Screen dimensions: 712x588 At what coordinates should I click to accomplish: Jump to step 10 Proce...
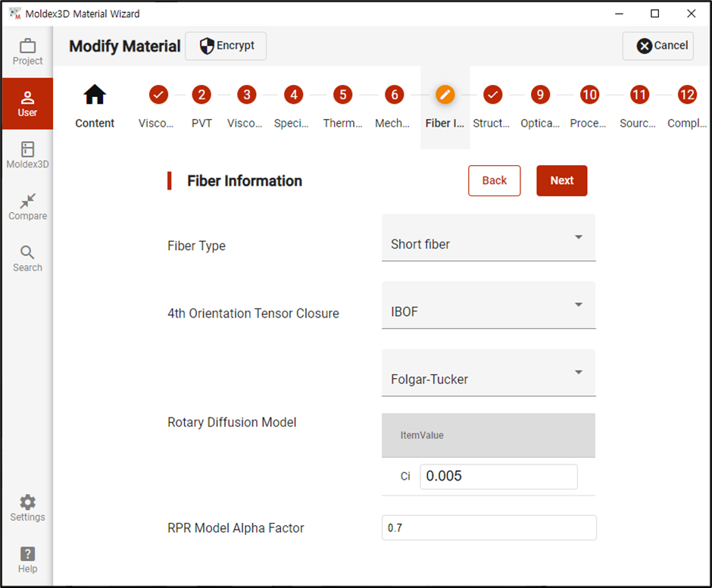click(x=589, y=107)
